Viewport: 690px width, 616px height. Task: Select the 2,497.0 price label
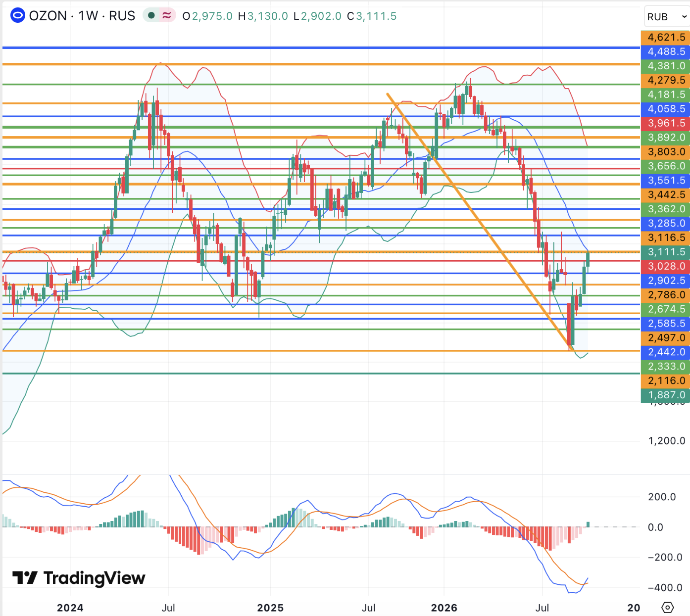click(665, 338)
